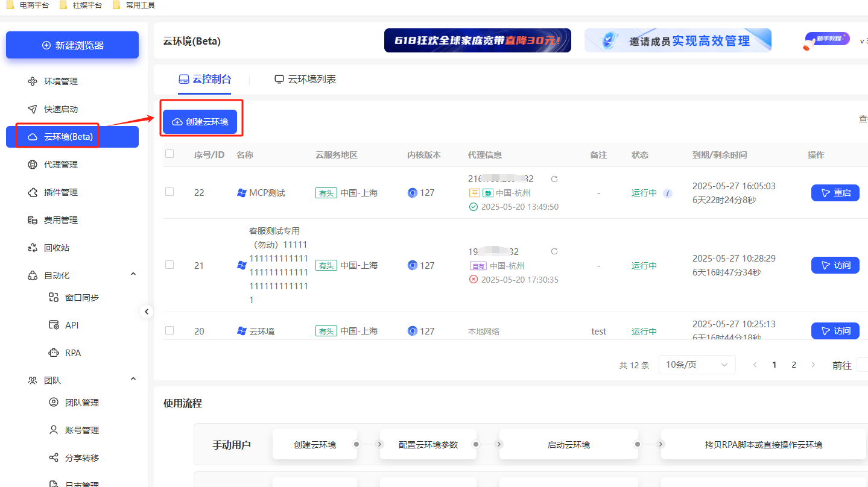Click the 云环境 name in row 20

click(x=262, y=331)
